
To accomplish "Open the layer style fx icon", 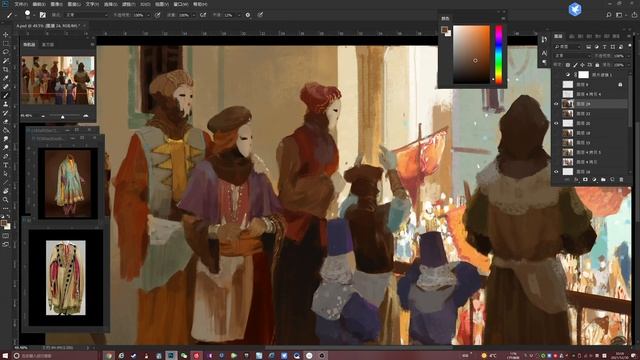I will (576, 180).
